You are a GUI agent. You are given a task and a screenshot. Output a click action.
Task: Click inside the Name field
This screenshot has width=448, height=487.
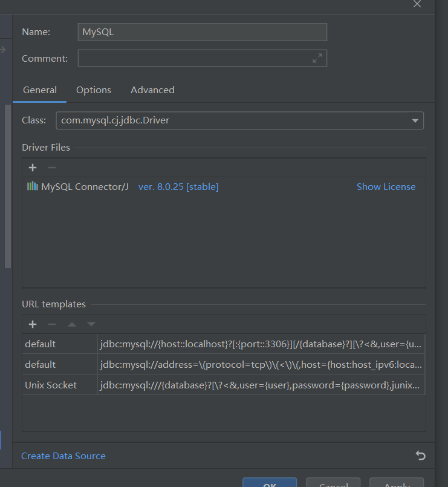tap(202, 31)
